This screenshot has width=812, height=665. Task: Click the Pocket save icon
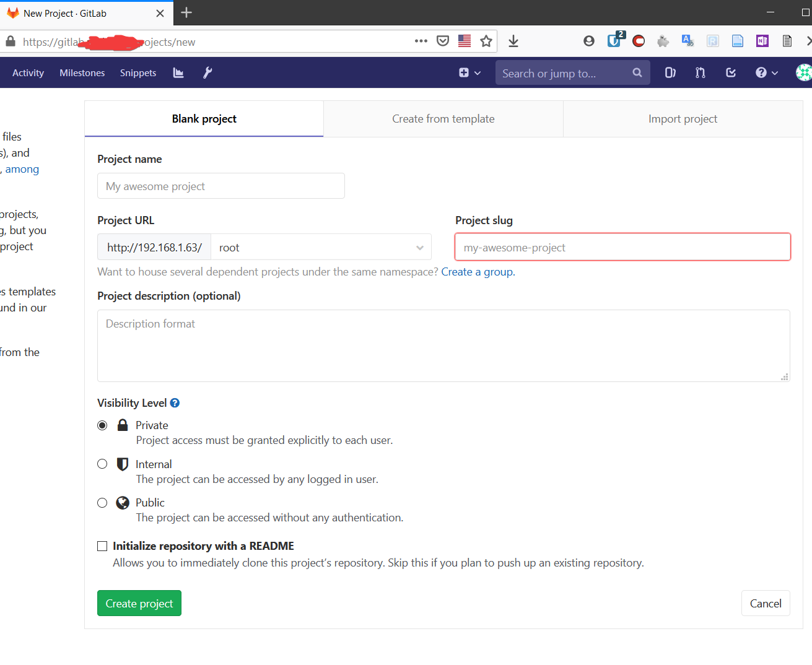(443, 41)
